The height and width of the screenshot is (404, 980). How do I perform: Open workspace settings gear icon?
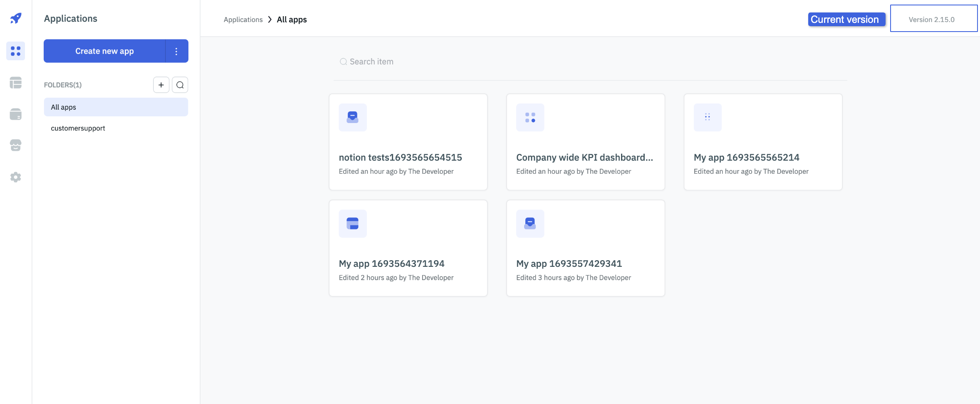coord(16,177)
